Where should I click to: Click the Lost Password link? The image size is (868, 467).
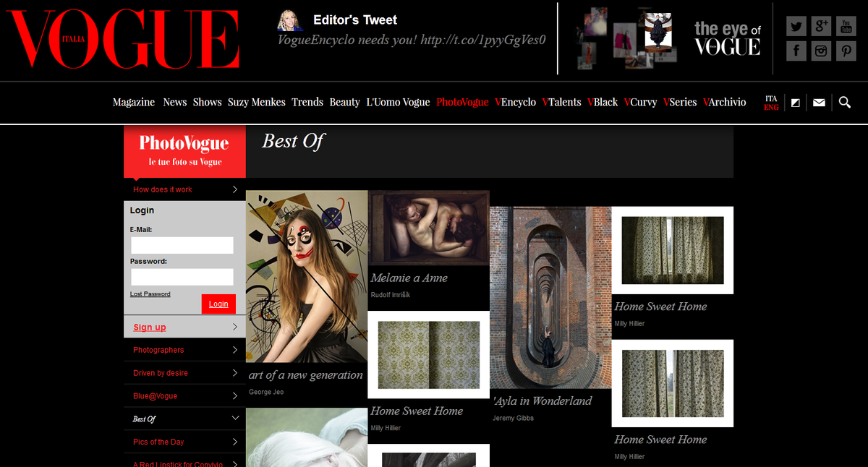click(150, 294)
